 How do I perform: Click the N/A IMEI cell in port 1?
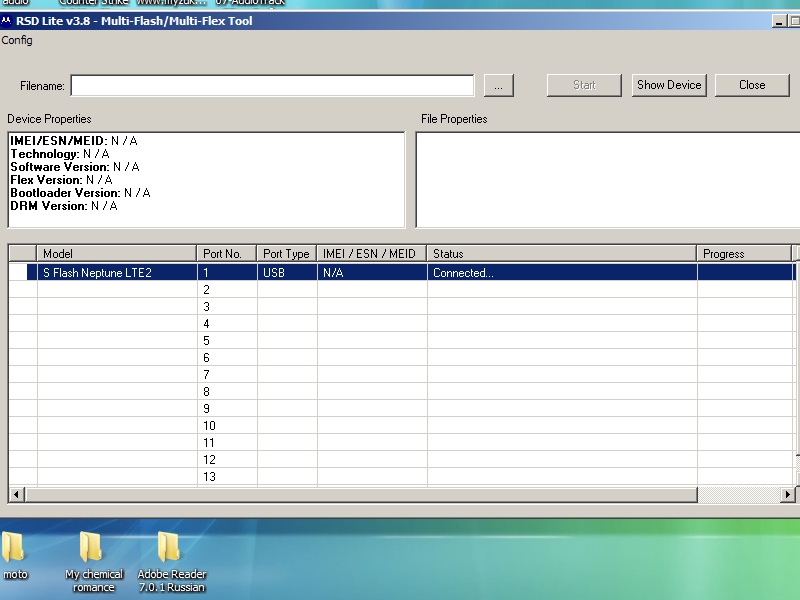pos(372,273)
